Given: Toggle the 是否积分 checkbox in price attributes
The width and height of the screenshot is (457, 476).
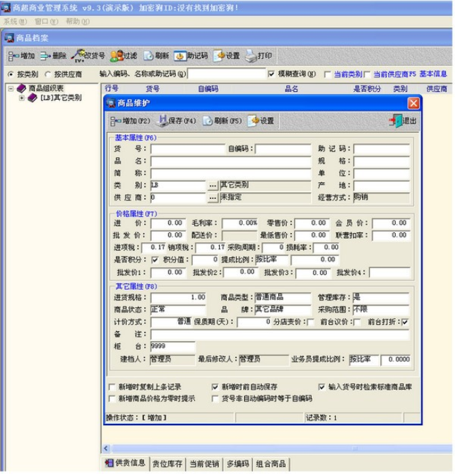Looking at the screenshot, I should click(155, 260).
